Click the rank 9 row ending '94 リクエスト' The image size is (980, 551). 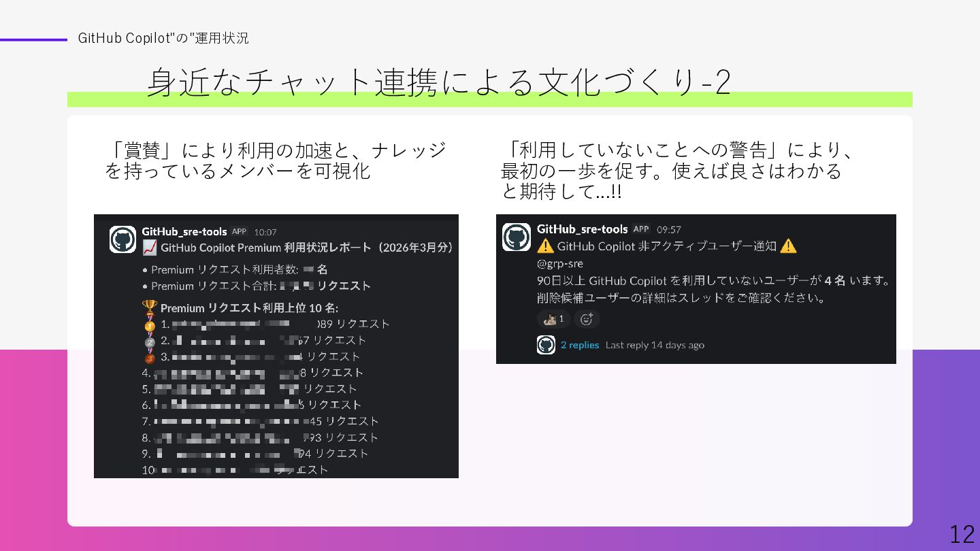click(255, 454)
